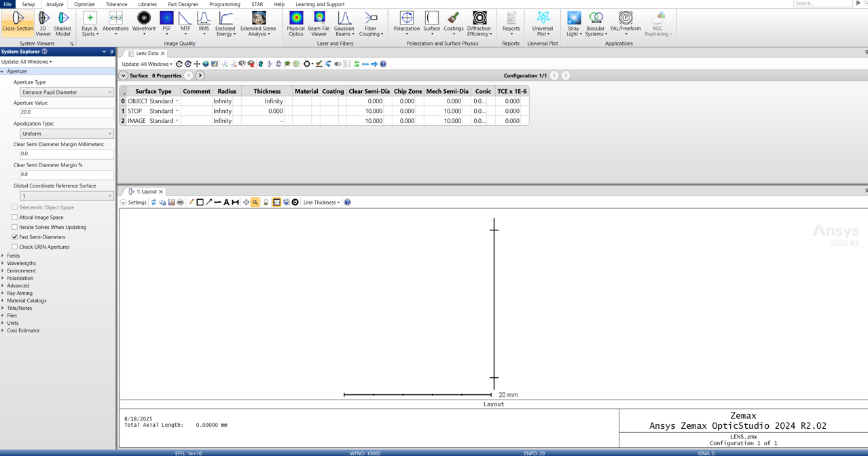Click the Physical Optics icon
Image resolution: width=868 pixels, height=456 pixels.
(x=295, y=22)
